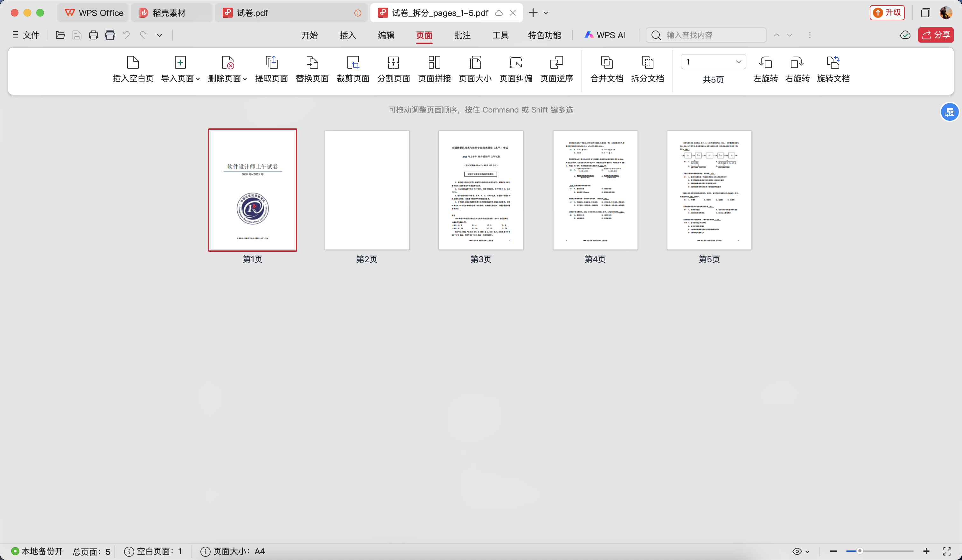Click the zoom slider handle
The image size is (962, 560).
coord(859,551)
